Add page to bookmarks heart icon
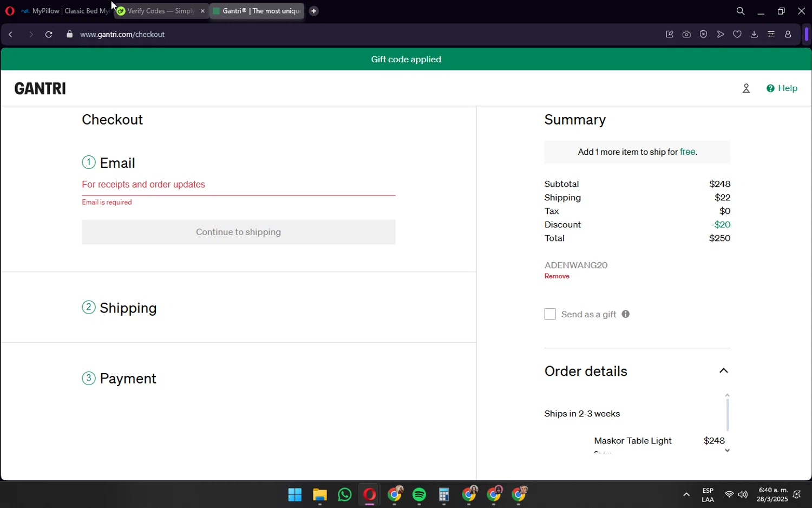This screenshot has height=508, width=812. (737, 34)
